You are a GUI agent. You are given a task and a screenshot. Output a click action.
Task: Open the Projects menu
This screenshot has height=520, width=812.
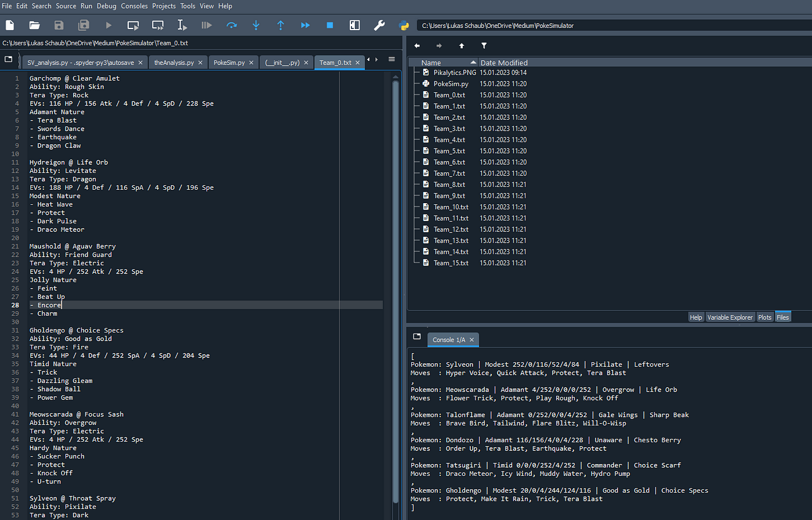pos(164,6)
